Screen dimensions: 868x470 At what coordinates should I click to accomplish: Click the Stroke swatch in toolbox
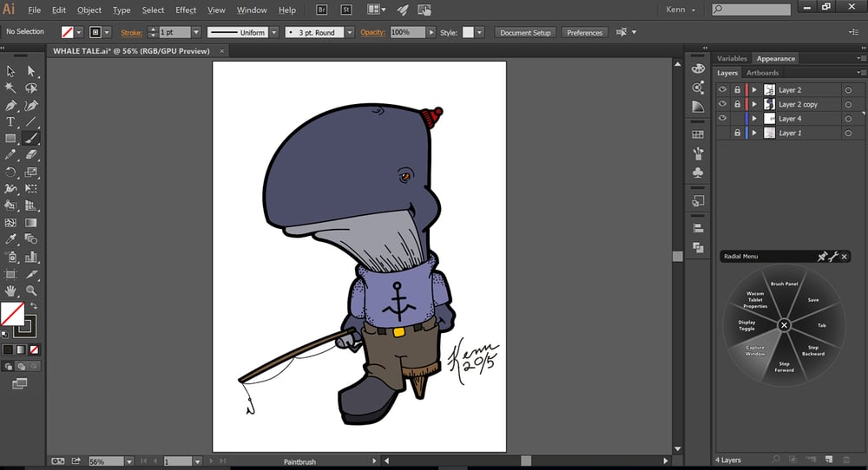[26, 326]
